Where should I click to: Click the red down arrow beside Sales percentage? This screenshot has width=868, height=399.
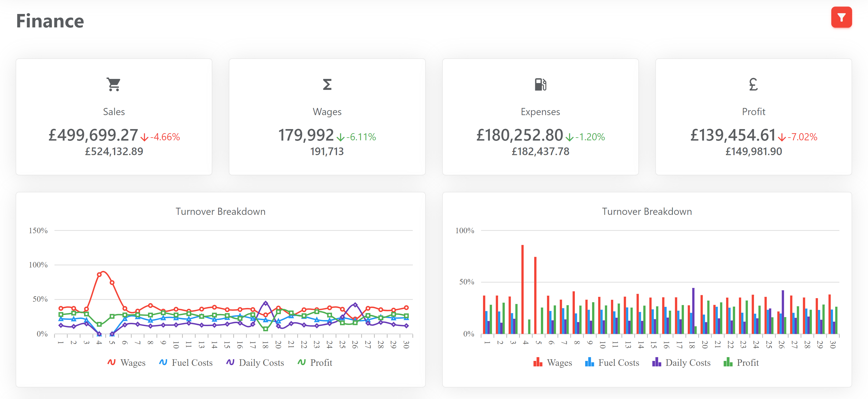pyautogui.click(x=144, y=137)
